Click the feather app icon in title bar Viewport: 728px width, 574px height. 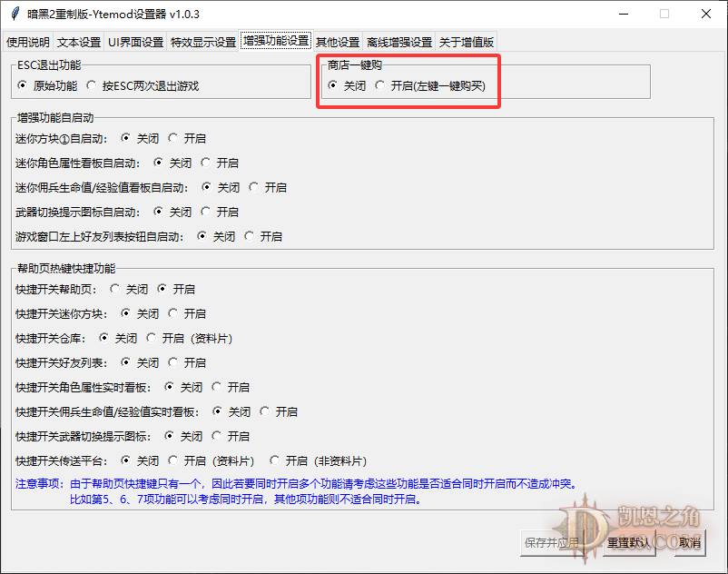pos(15,14)
